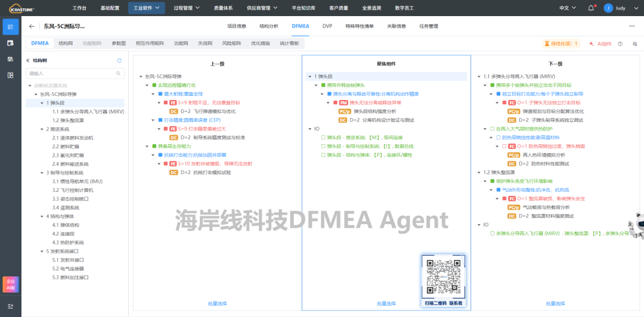Switch to 风险矩阵 tab
The image size is (644, 317).
(x=231, y=43)
